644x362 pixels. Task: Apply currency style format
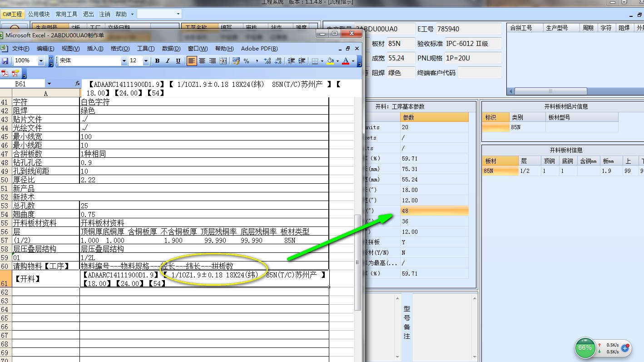(x=236, y=61)
